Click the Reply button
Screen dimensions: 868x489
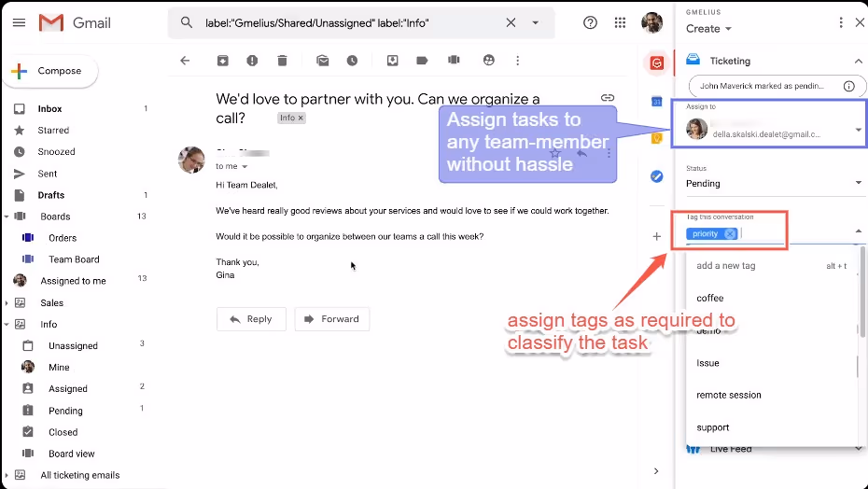pyautogui.click(x=251, y=319)
